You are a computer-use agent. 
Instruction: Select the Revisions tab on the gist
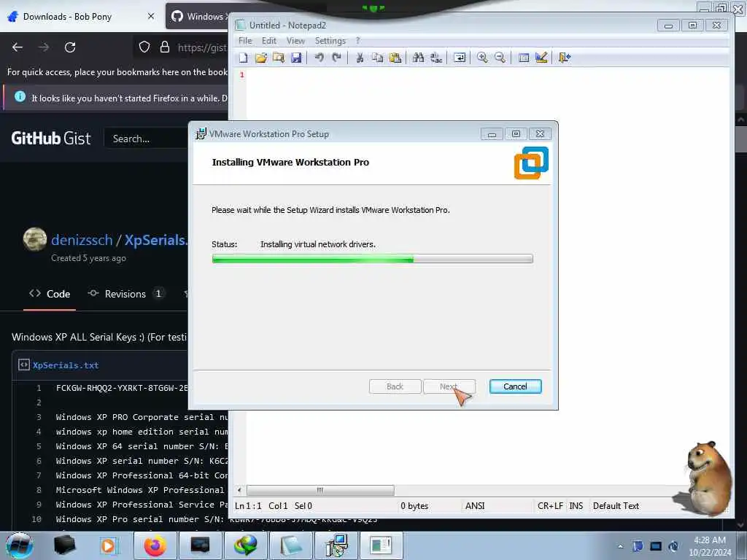(125, 295)
